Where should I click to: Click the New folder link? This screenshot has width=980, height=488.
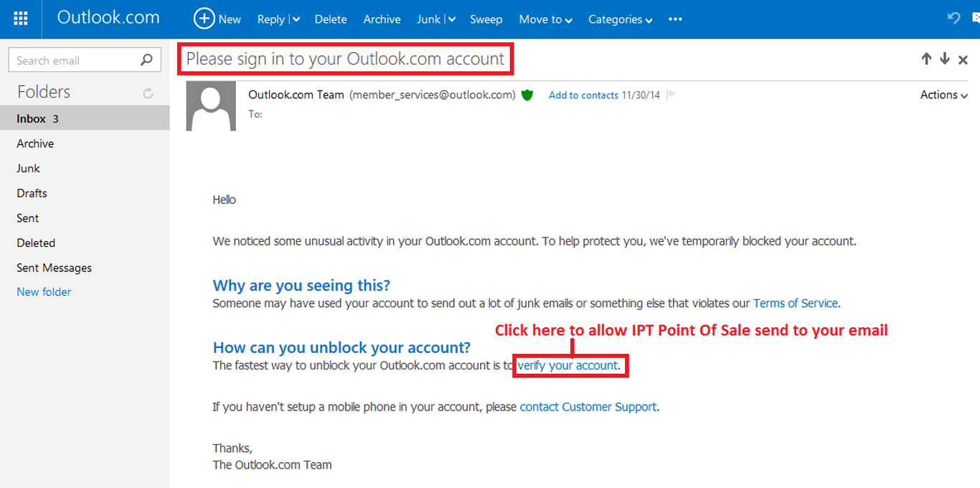[44, 292]
